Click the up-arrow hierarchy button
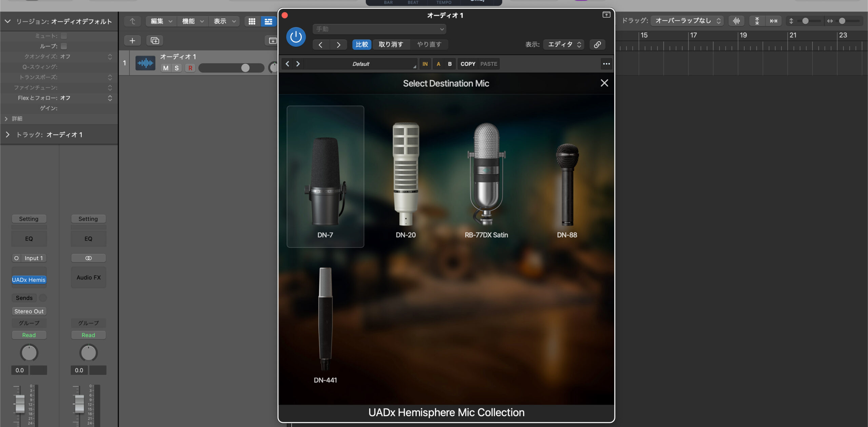 (132, 21)
